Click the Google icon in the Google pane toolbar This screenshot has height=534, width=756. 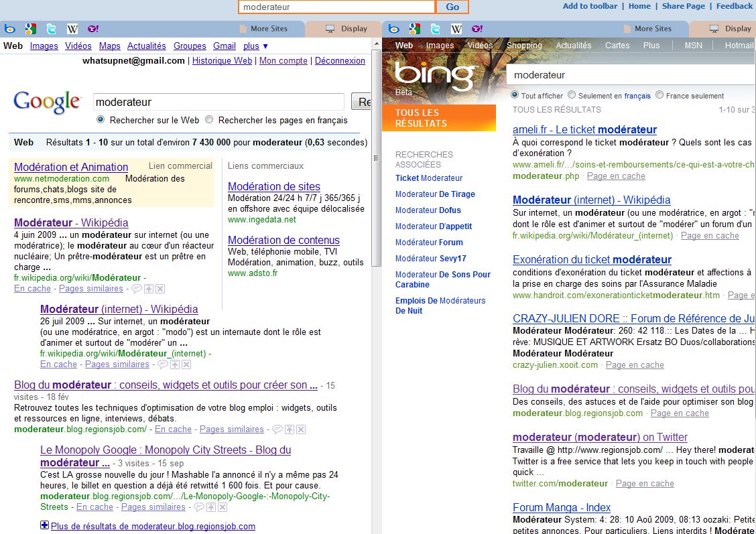30,29
